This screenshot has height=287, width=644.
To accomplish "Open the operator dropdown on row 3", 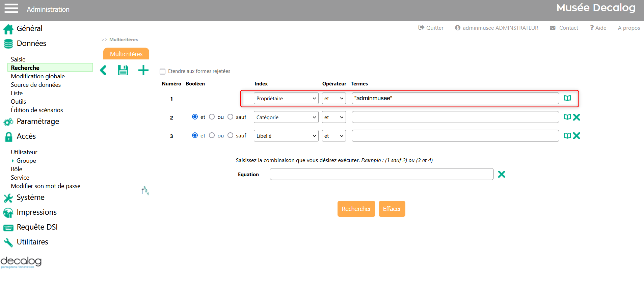I will [x=334, y=136].
